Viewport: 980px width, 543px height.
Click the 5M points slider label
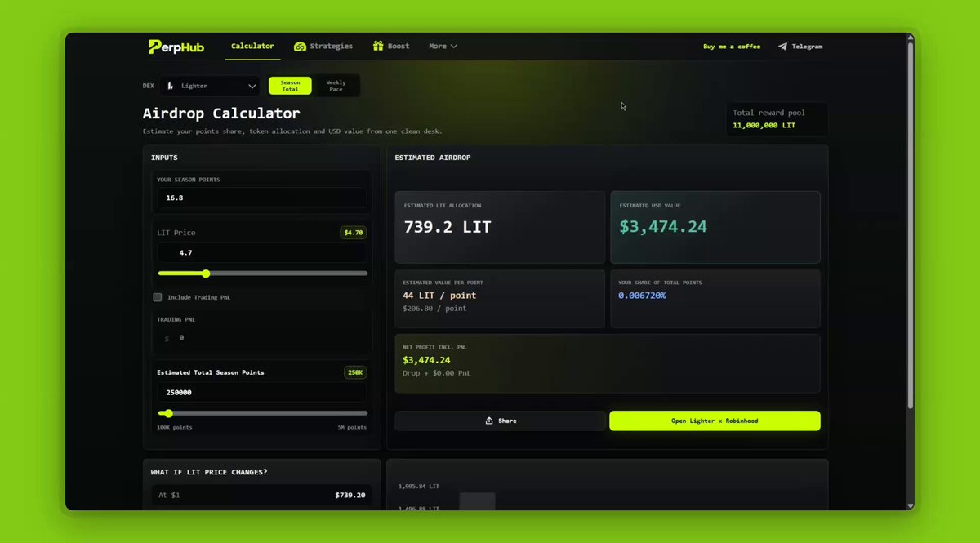(352, 427)
